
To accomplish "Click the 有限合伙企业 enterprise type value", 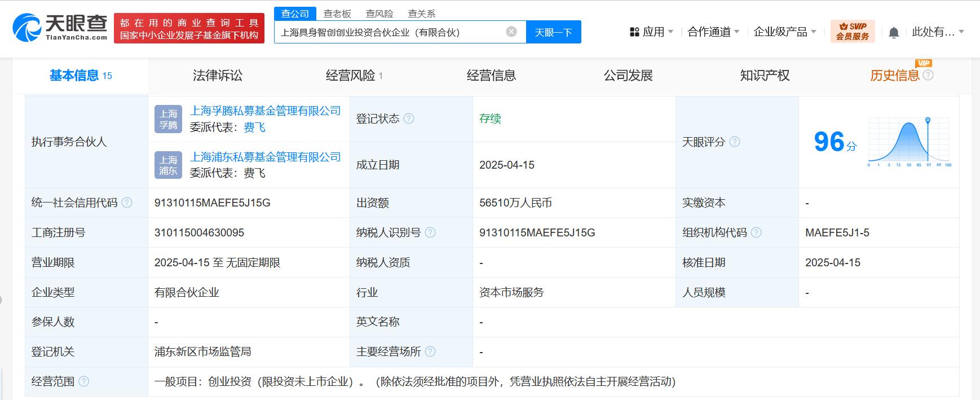I will click(187, 292).
